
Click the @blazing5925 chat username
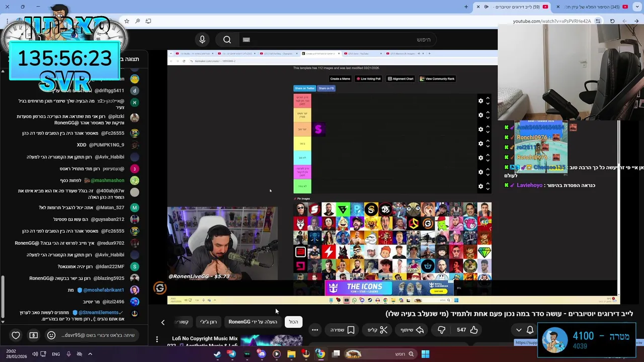[x=108, y=279]
